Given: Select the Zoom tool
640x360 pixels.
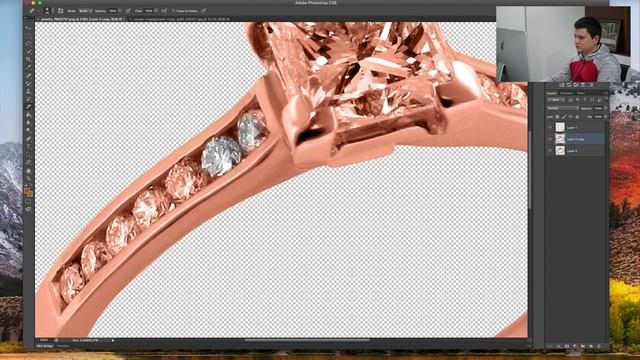Looking at the screenshot, I should pos(29,178).
